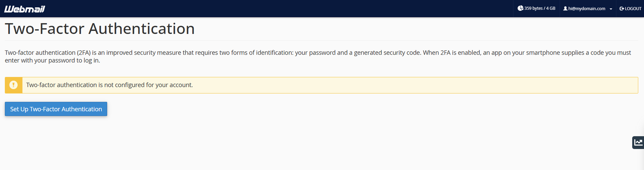Click the disk usage pie icon
The image size is (644, 170).
(520, 8)
